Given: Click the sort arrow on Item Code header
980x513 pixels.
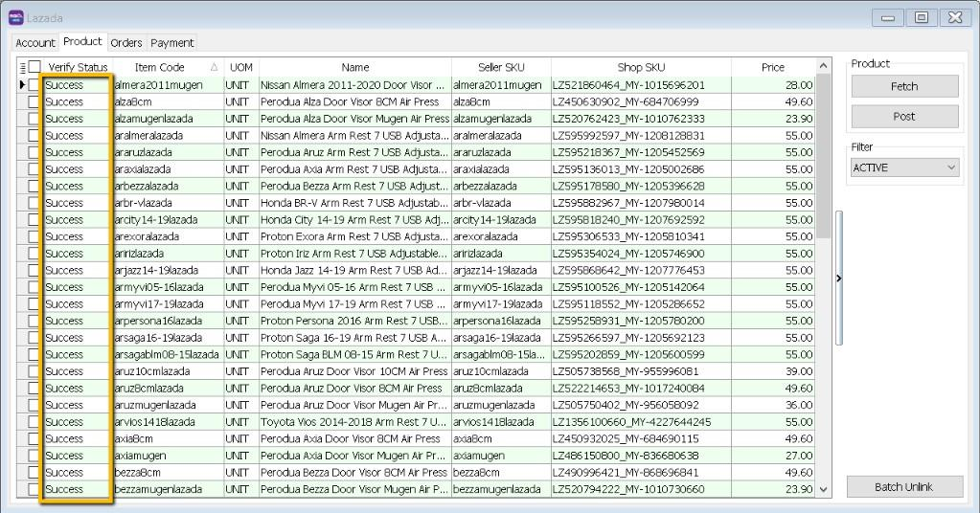Looking at the screenshot, I should coord(214,67).
